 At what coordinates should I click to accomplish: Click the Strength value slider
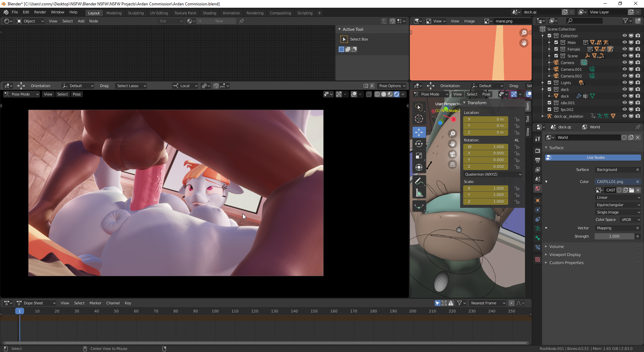pos(614,236)
